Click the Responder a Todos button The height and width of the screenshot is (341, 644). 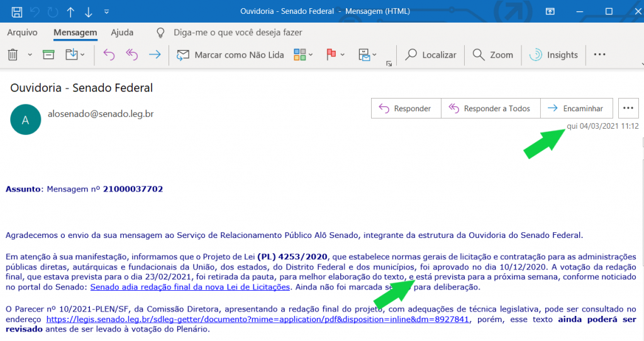coord(490,109)
